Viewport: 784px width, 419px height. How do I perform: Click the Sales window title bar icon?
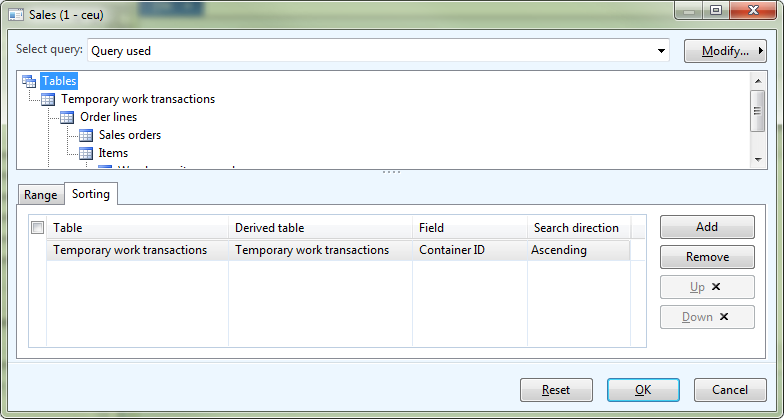point(15,15)
